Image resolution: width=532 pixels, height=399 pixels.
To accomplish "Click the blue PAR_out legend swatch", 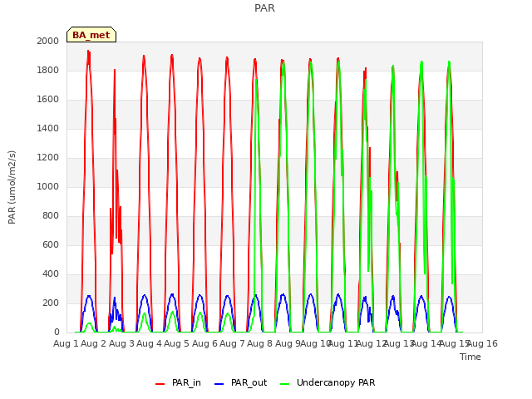I will [x=219, y=384].
